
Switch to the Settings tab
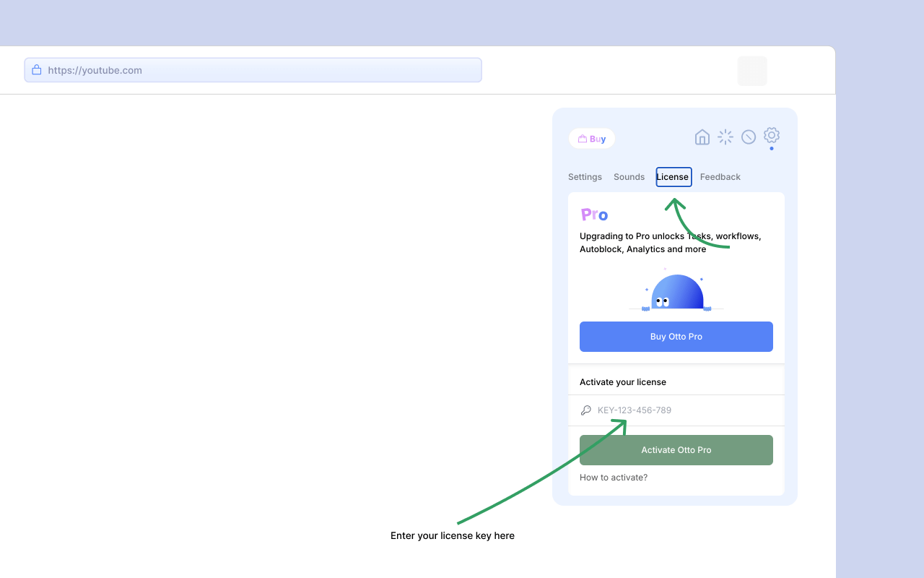(x=585, y=177)
